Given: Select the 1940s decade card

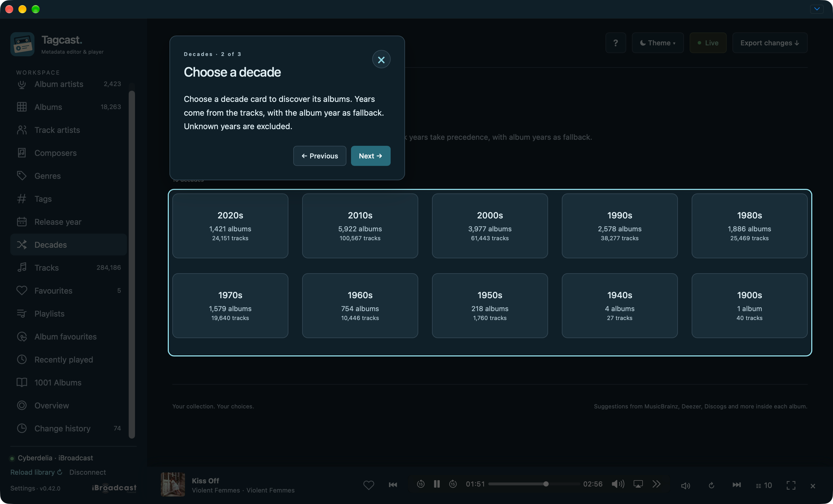Looking at the screenshot, I should tap(619, 305).
